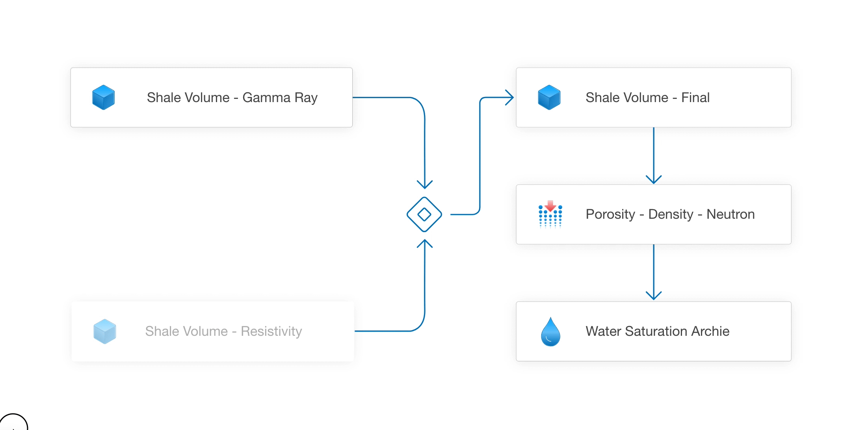This screenshot has width=868, height=430.
Task: Click the down arrow above Porosity node
Action: (x=654, y=179)
